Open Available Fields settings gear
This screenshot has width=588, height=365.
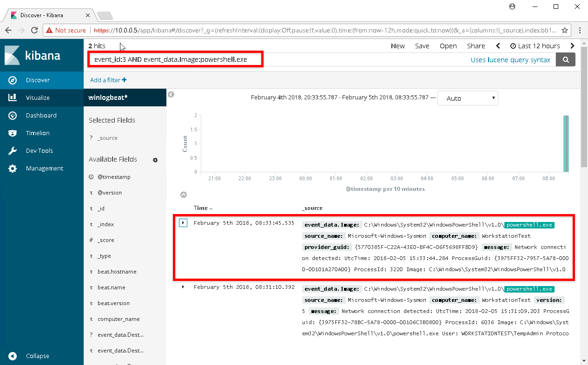click(155, 160)
